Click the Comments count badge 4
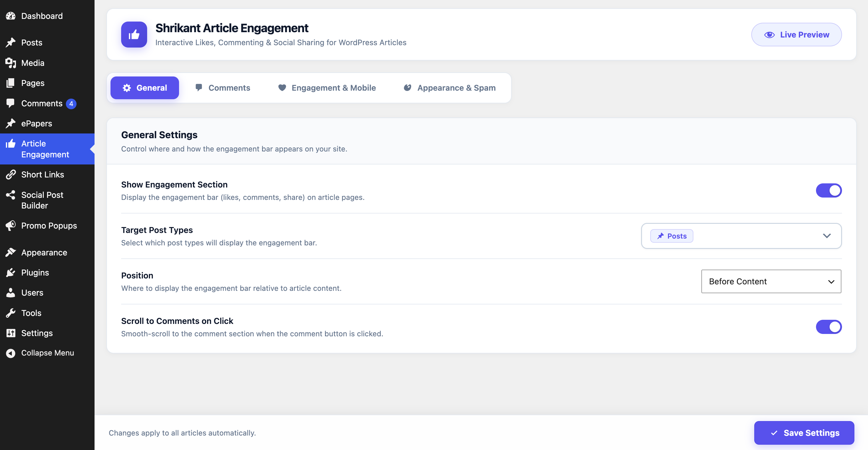 pos(71,104)
